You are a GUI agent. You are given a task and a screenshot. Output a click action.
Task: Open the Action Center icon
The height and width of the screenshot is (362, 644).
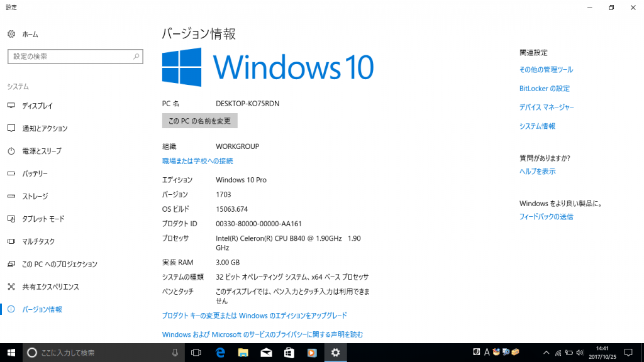coord(628,353)
